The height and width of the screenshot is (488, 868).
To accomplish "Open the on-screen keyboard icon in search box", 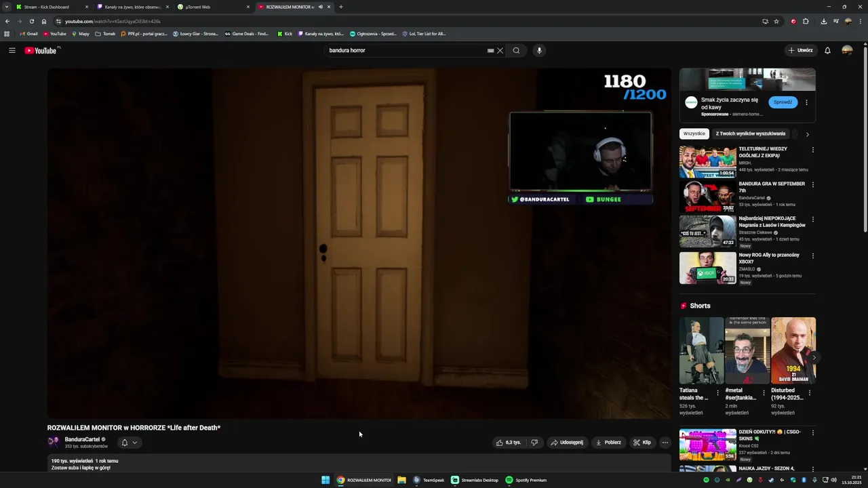I will 490,50.
